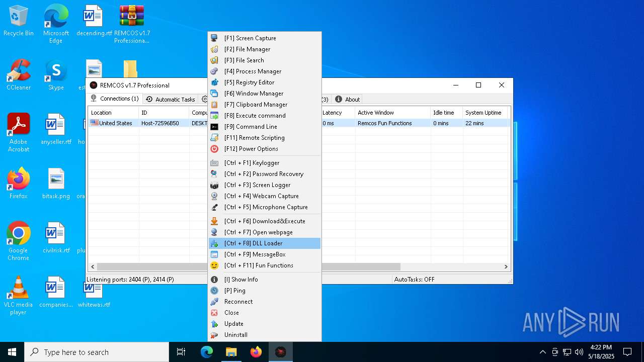The height and width of the screenshot is (362, 644).
Task: Click the left scroll arrow of list
Action: (93, 267)
